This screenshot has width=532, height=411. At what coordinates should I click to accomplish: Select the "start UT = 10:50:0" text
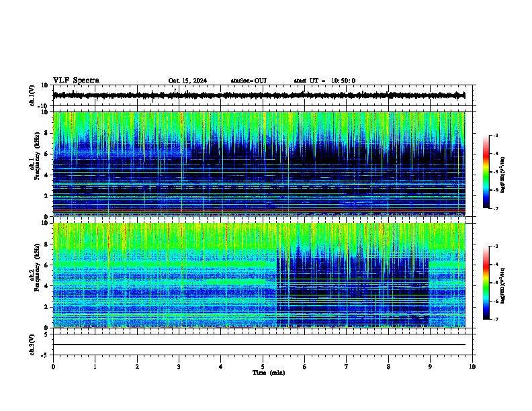pos(324,81)
